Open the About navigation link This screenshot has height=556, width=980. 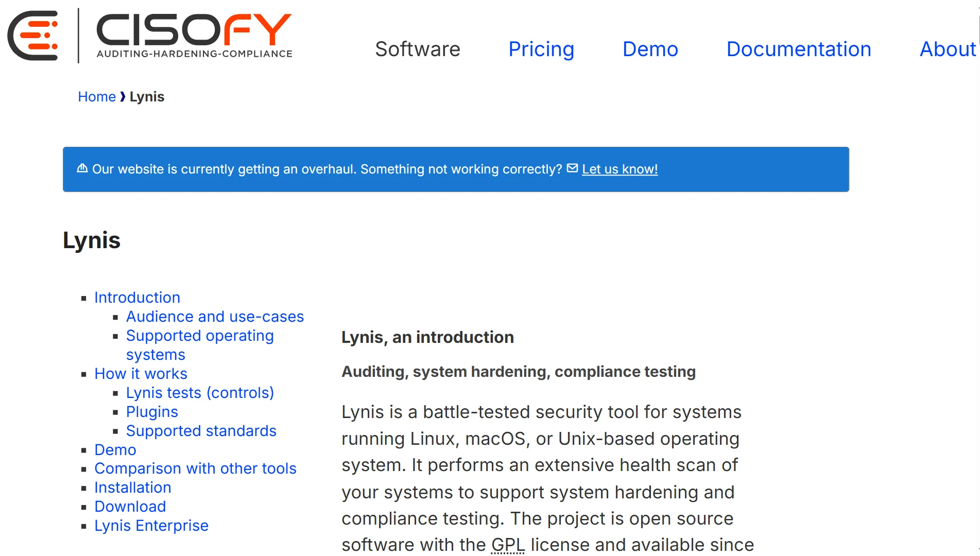click(x=948, y=49)
